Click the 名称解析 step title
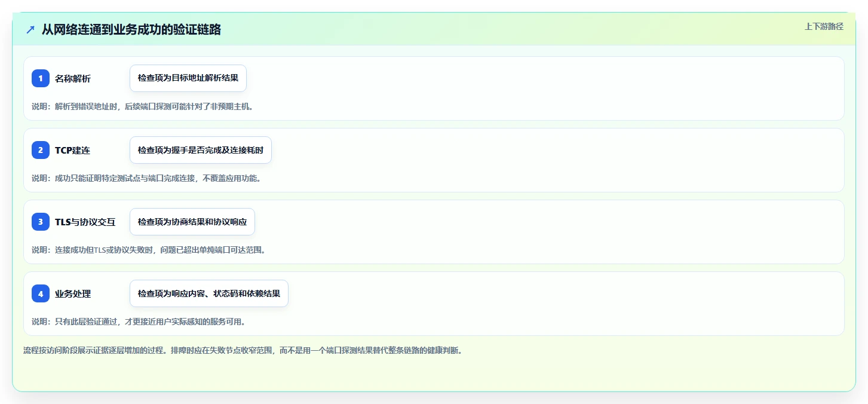Viewport: 868px width, 404px height. (x=73, y=78)
